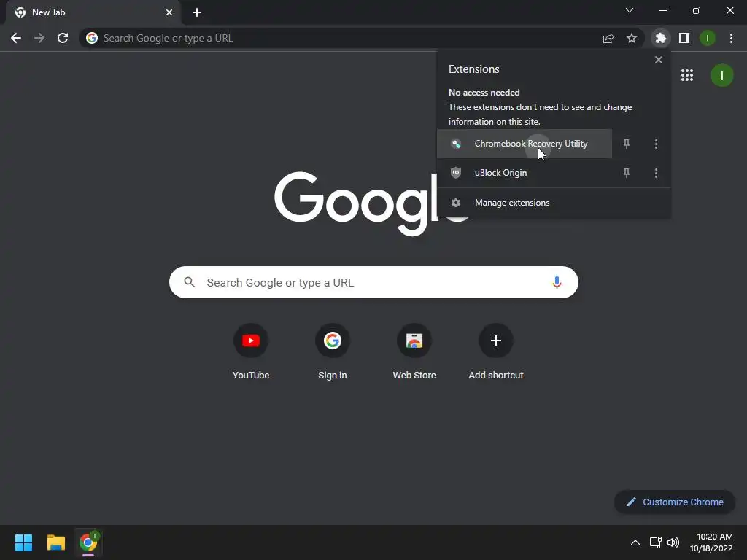The image size is (747, 560).
Task: Open the Google apps grid
Action: (x=687, y=75)
